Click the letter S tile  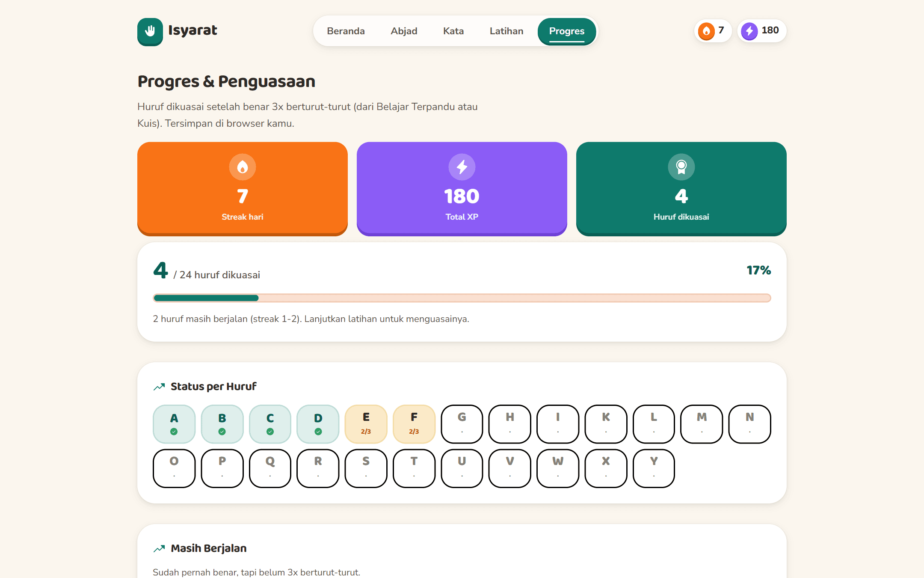tap(366, 468)
